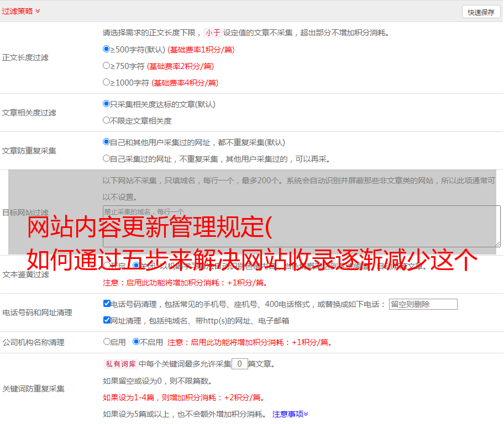
Task: Click the 文章相关度过滤 row label
Action: click(x=29, y=113)
